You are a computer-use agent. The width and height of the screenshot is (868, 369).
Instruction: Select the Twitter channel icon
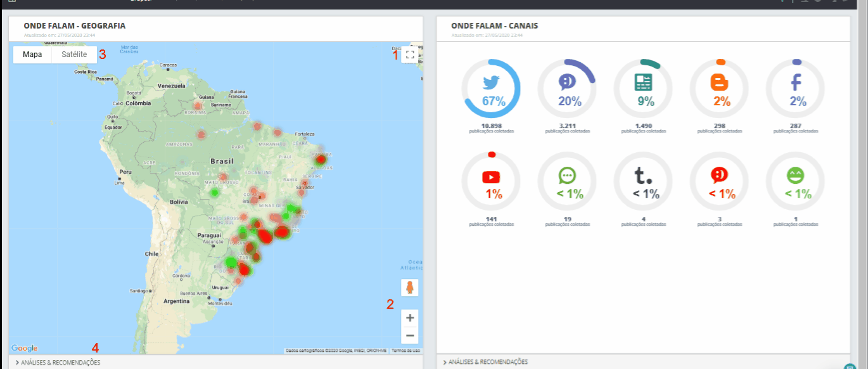pyautogui.click(x=492, y=82)
